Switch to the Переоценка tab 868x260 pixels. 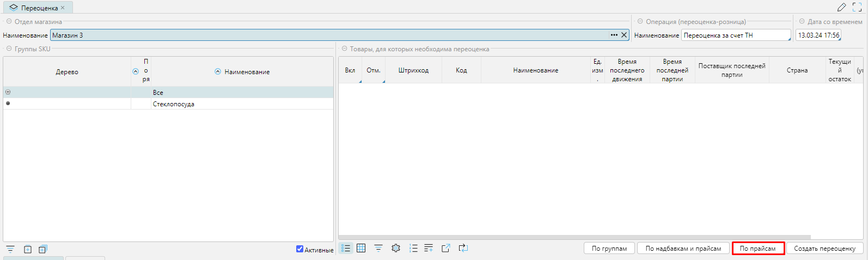click(39, 8)
